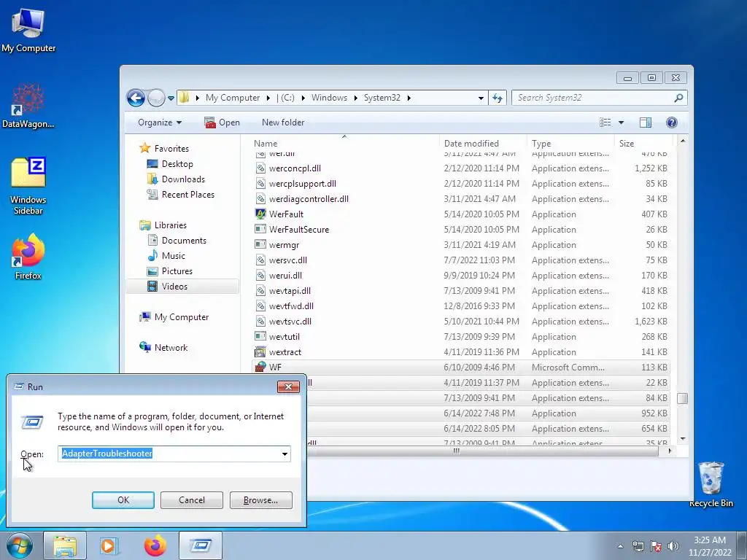The height and width of the screenshot is (560, 747).
Task: Expand the breadcrumb arrow after System32
Action: (x=409, y=98)
